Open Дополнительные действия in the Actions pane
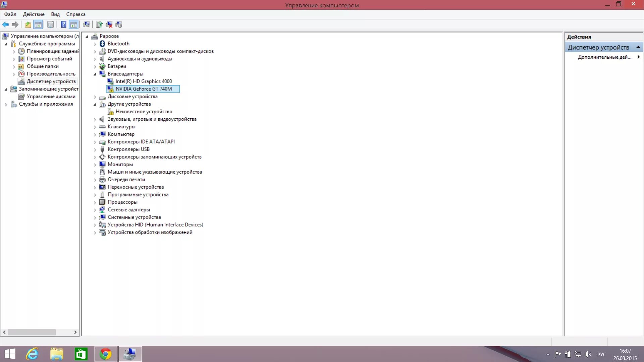This screenshot has width=644, height=362. pos(604,57)
